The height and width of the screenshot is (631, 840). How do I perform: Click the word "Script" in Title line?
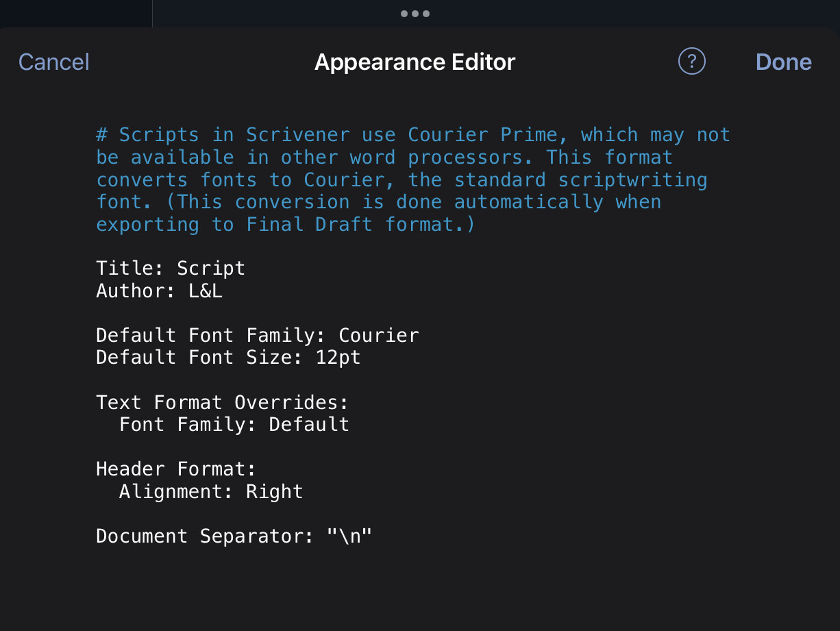(x=211, y=268)
